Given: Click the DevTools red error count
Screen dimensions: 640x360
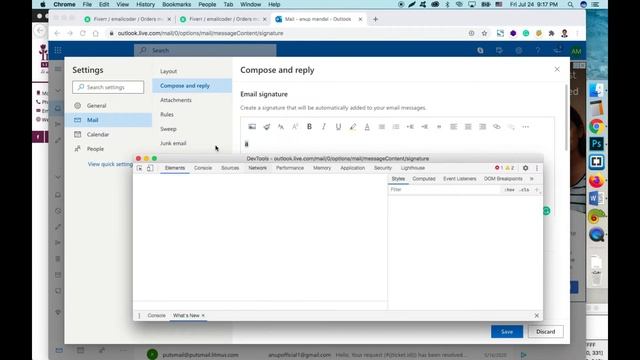Looking at the screenshot, I should tap(498, 168).
